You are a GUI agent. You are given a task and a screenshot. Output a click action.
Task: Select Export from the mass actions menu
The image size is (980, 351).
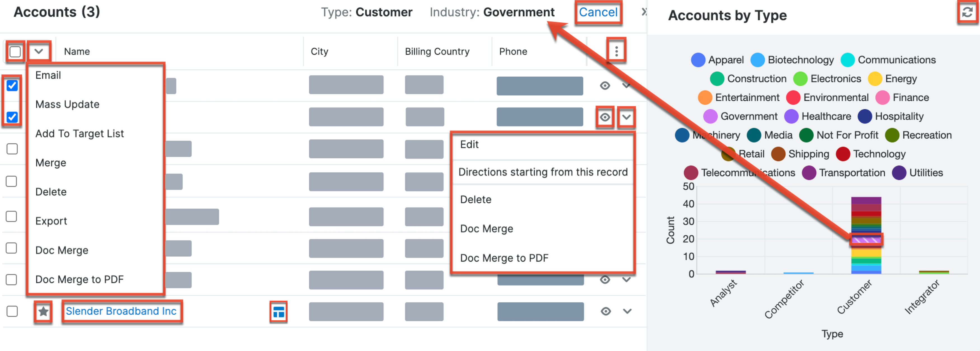coord(51,221)
